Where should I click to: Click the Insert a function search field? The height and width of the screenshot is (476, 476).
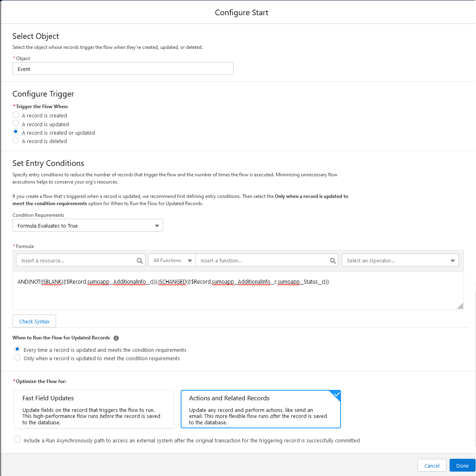(262, 260)
